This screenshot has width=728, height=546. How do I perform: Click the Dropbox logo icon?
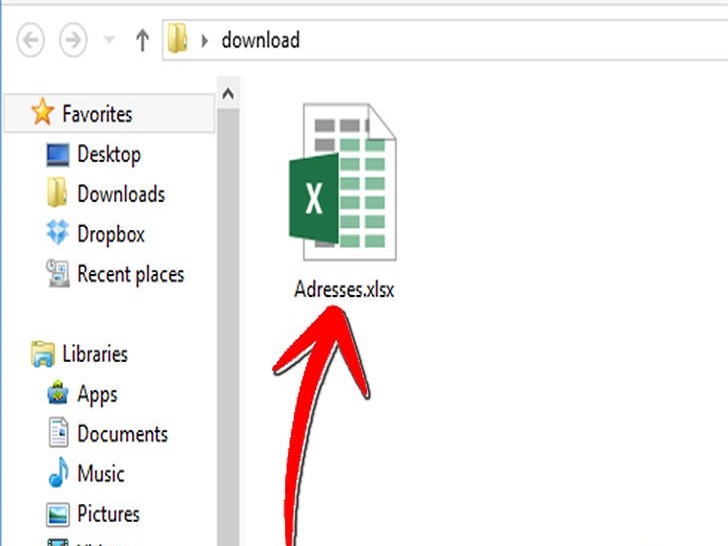[58, 232]
